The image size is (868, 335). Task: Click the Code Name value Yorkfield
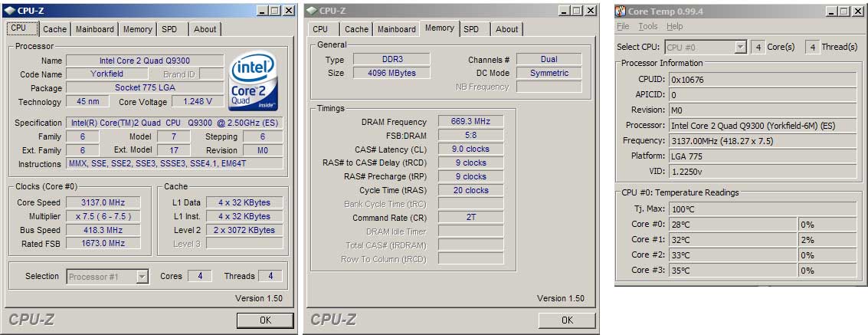106,74
